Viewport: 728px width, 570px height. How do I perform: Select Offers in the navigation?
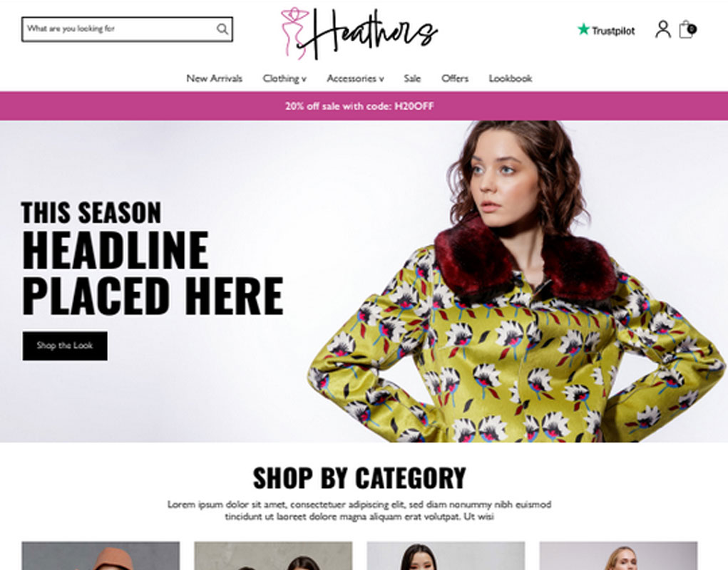(454, 78)
